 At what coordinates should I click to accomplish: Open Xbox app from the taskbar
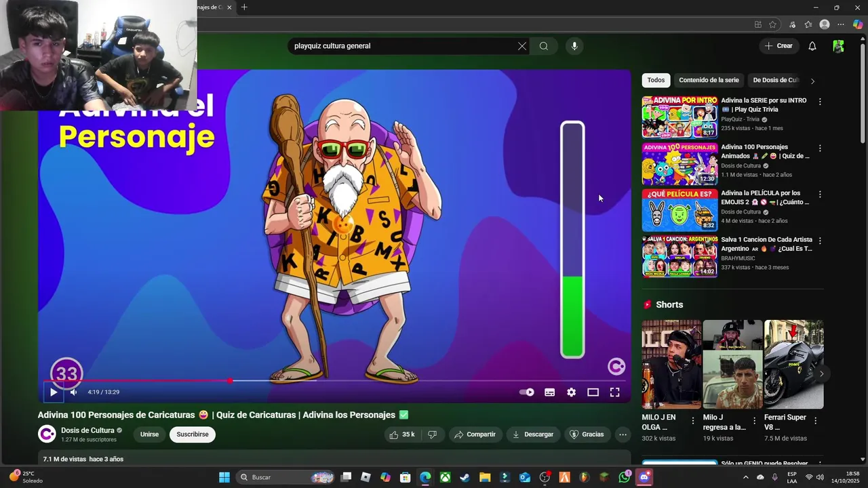[x=445, y=477]
